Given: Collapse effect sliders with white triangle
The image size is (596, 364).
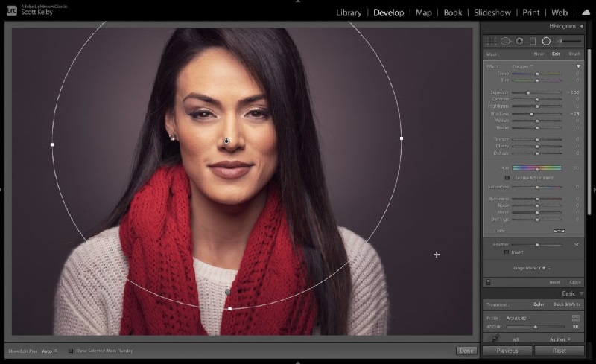Looking at the screenshot, I should 578,66.
